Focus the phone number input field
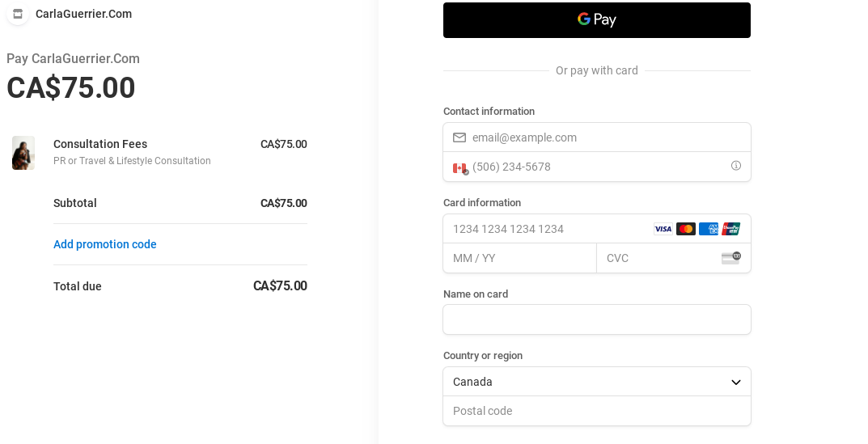868x444 pixels. coord(595,167)
